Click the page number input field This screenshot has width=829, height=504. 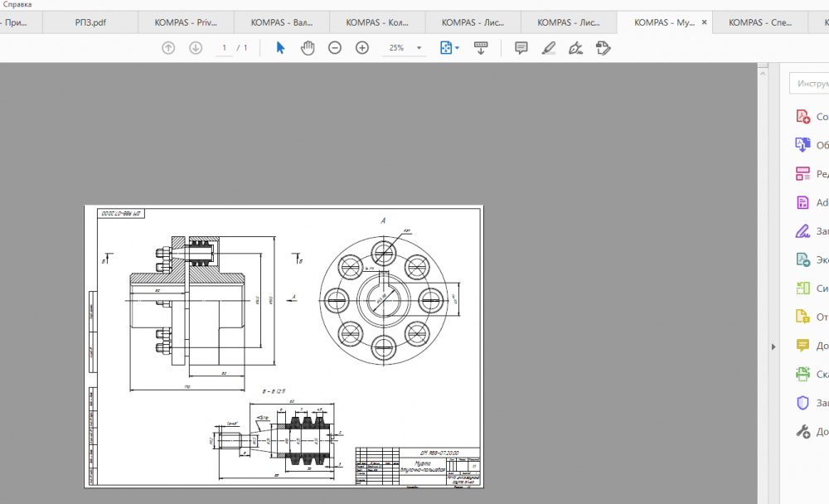[x=225, y=48]
